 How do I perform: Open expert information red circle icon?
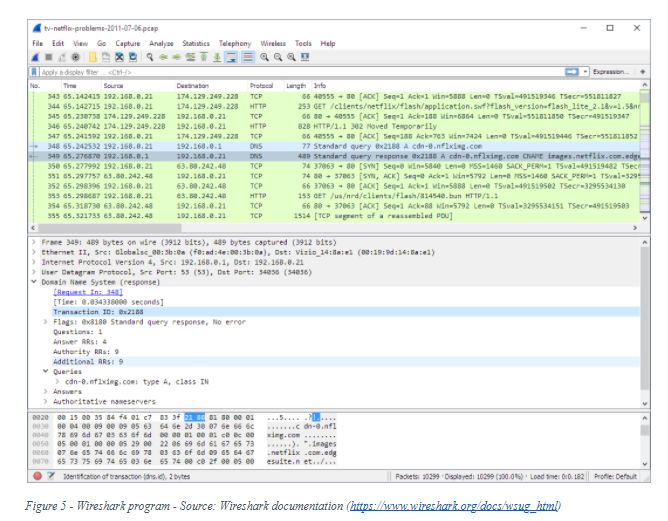click(37, 476)
